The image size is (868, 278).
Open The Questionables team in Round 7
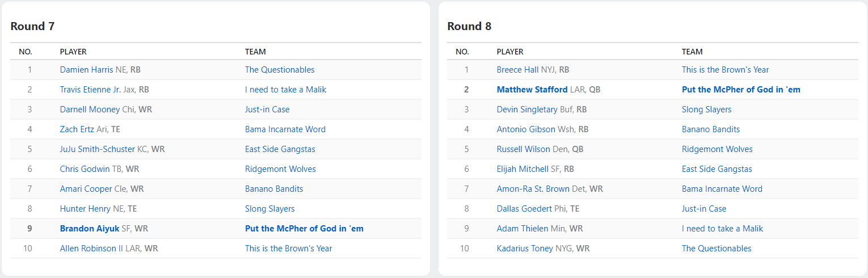(280, 70)
